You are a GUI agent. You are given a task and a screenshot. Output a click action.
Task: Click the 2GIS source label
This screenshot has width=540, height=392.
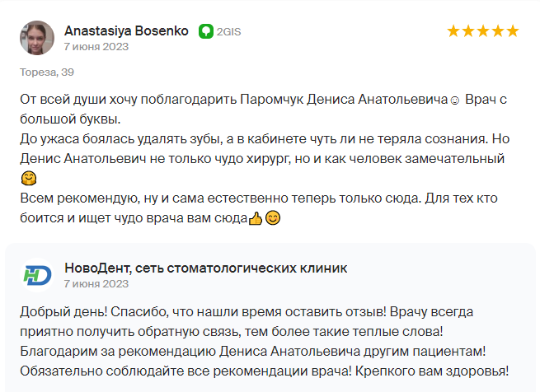click(228, 31)
